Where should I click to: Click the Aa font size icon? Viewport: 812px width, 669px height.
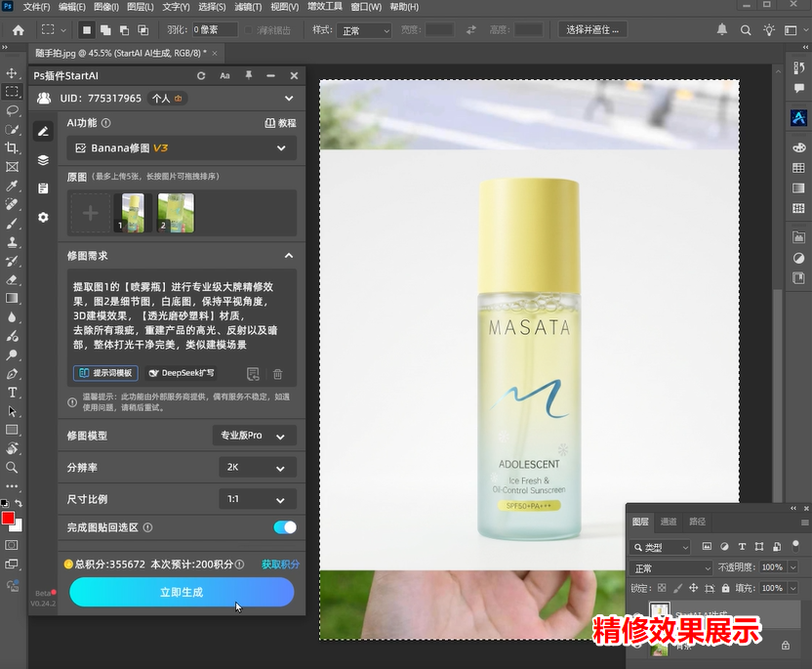tap(224, 75)
